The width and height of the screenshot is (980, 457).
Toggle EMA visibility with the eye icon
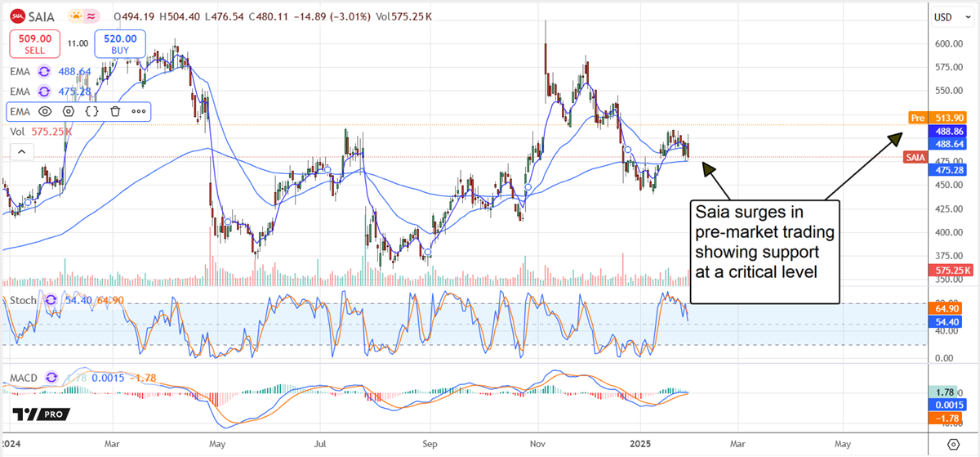pos(45,110)
